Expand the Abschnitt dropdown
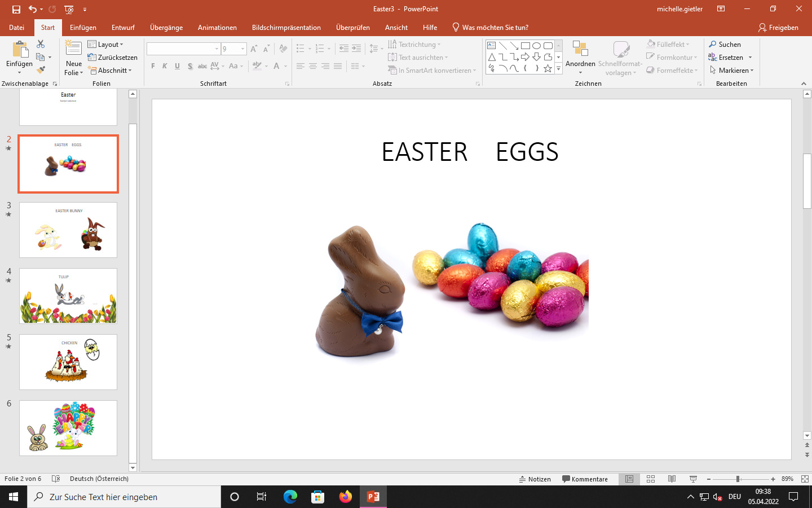812x508 pixels. click(x=110, y=70)
